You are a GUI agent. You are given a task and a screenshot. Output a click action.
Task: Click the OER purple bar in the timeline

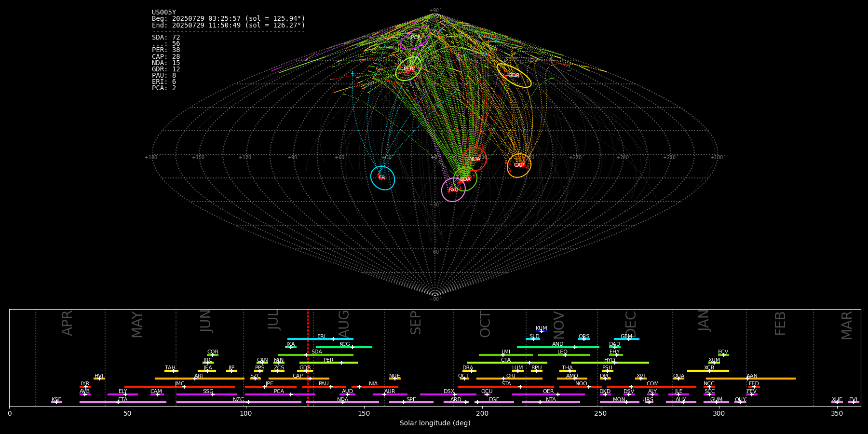point(548,394)
